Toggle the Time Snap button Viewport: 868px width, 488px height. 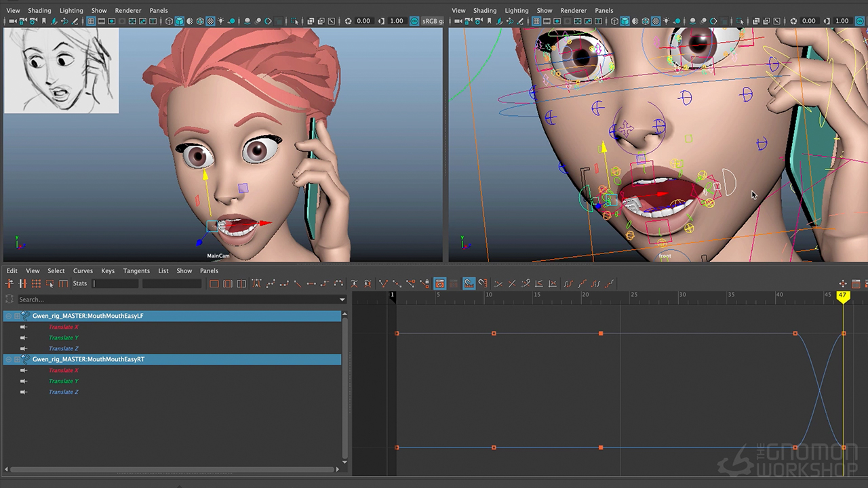point(469,284)
